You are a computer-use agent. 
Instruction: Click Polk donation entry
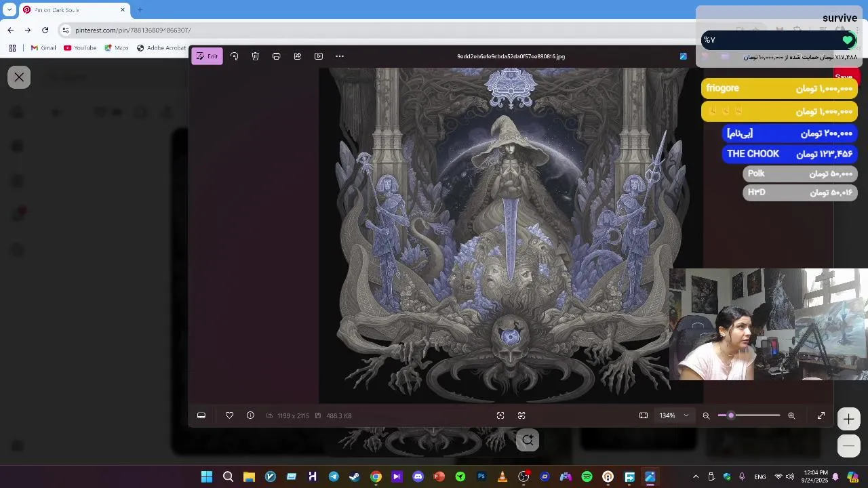pyautogui.click(x=800, y=174)
